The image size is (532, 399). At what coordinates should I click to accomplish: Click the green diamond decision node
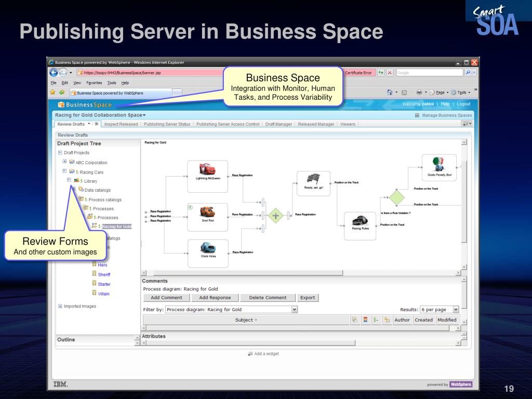point(396,197)
